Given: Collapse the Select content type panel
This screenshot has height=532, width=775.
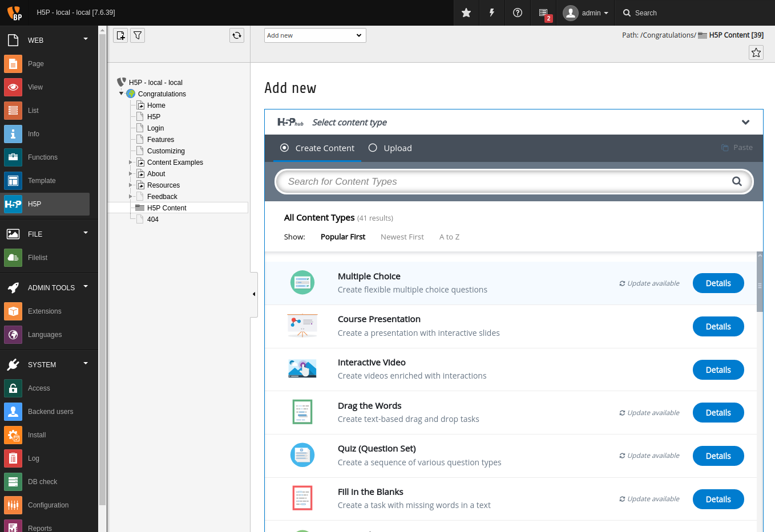Looking at the screenshot, I should [x=745, y=122].
